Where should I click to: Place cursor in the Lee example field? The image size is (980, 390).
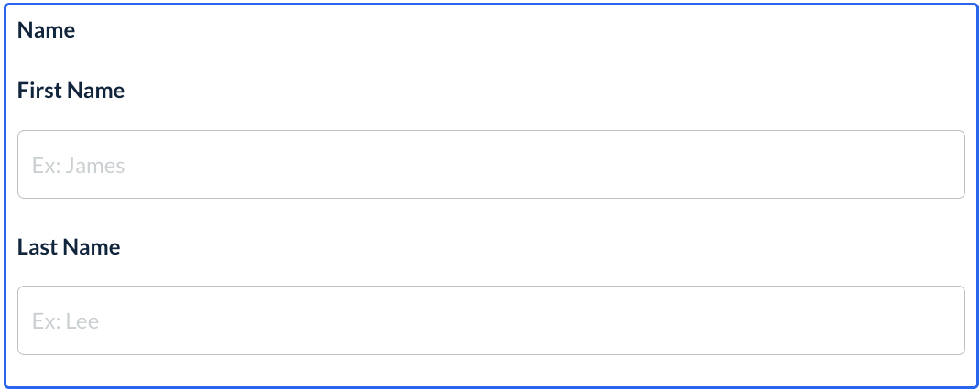(x=491, y=320)
